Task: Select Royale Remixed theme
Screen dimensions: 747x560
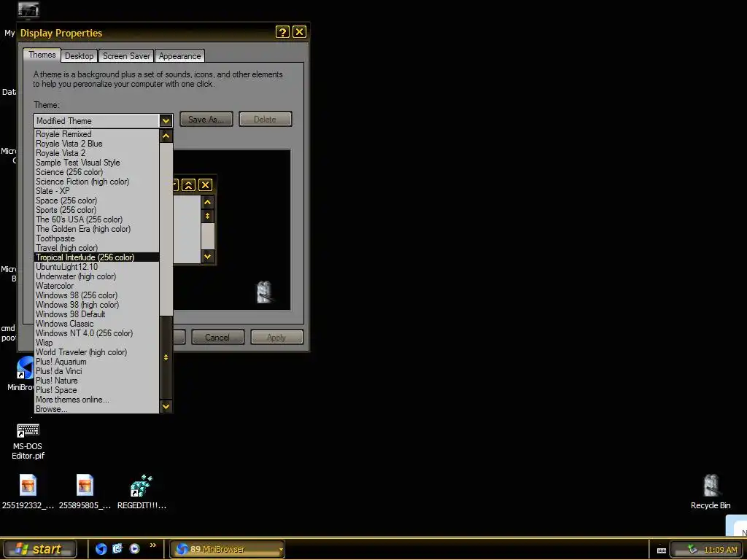Action: coord(97,134)
